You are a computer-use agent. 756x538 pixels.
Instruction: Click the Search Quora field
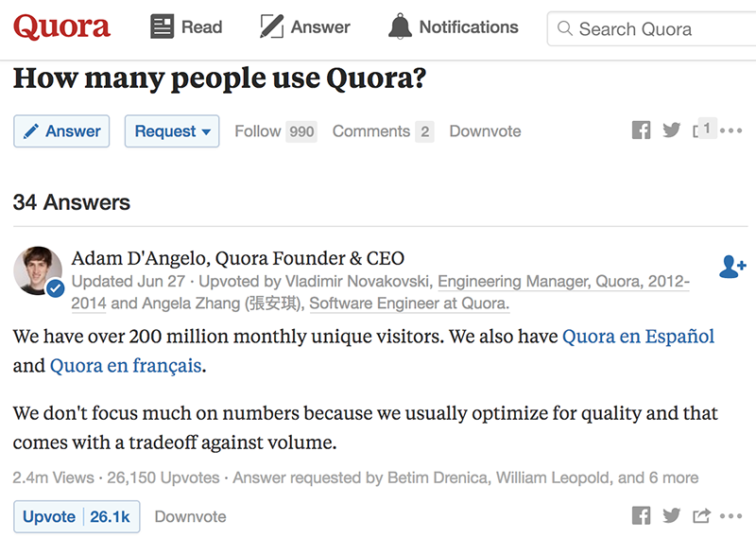click(652, 29)
